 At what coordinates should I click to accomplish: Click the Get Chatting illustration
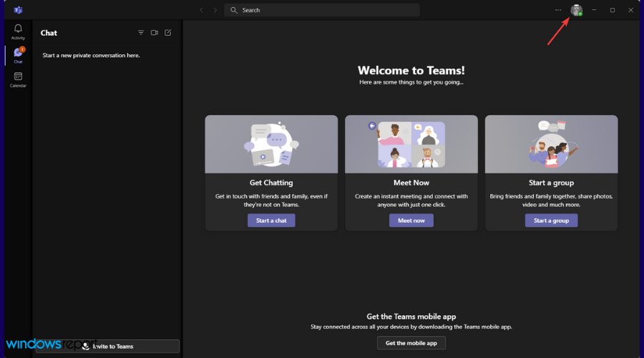(271, 144)
